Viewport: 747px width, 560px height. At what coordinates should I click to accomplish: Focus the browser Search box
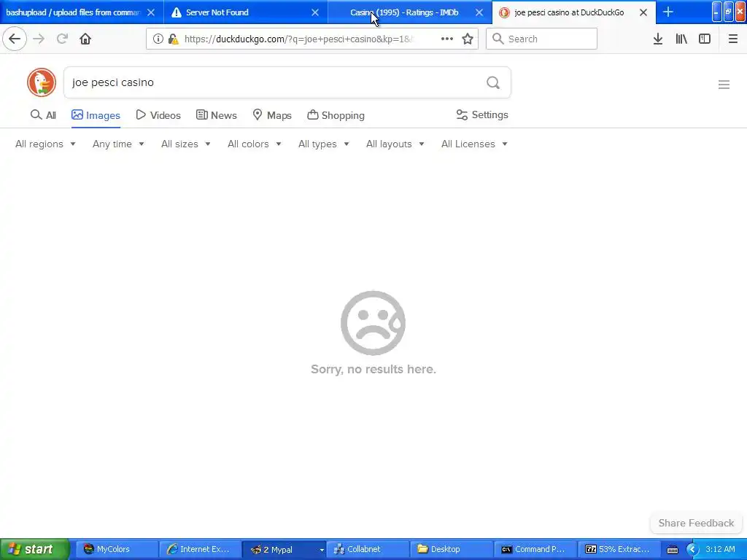pos(541,39)
